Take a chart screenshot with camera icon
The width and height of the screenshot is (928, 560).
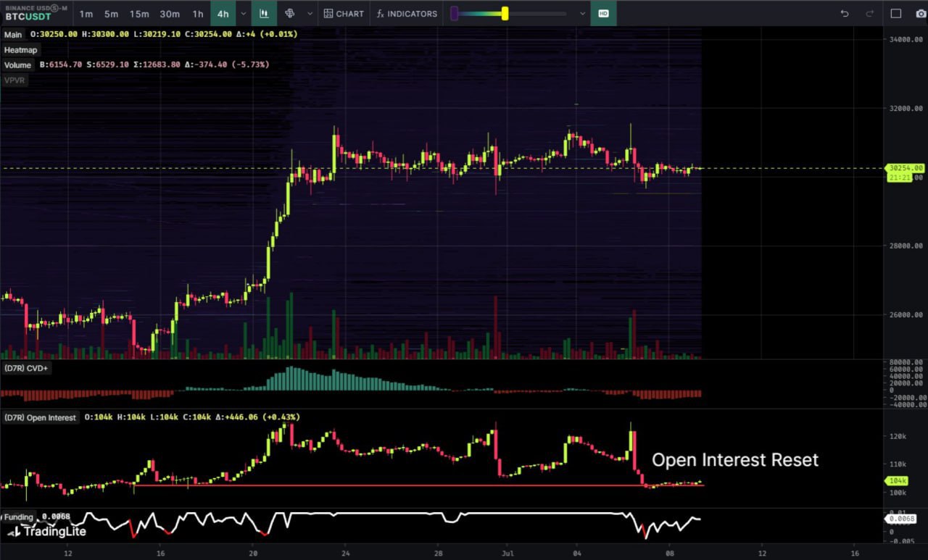tap(921, 14)
